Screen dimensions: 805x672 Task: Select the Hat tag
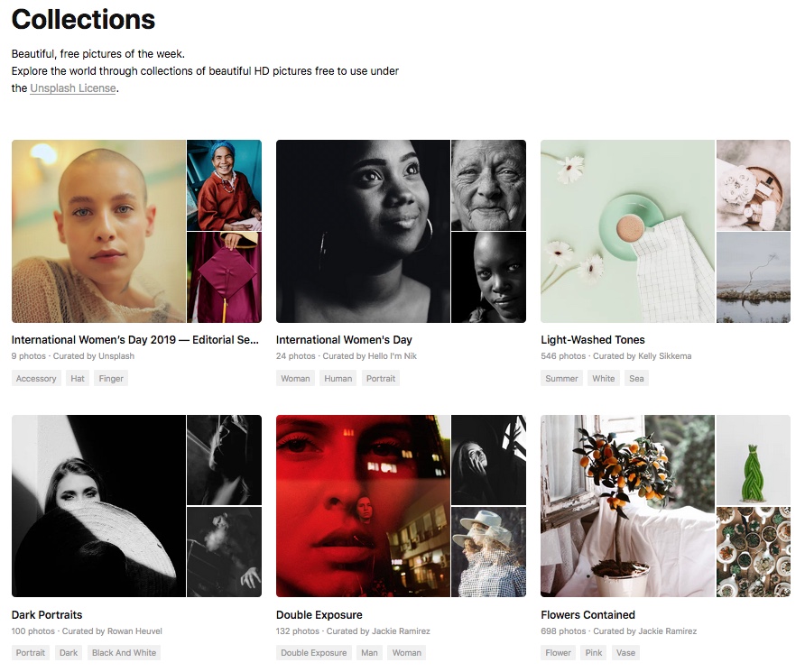(x=78, y=379)
